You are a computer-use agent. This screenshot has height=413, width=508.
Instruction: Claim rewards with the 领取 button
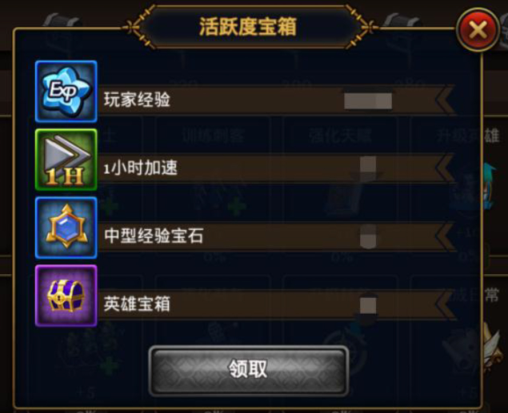(x=249, y=370)
